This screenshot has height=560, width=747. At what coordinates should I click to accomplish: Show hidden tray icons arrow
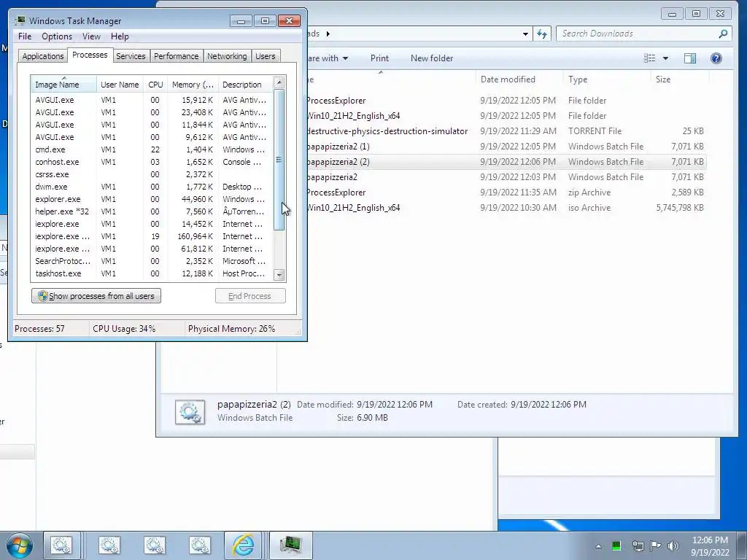click(598, 546)
